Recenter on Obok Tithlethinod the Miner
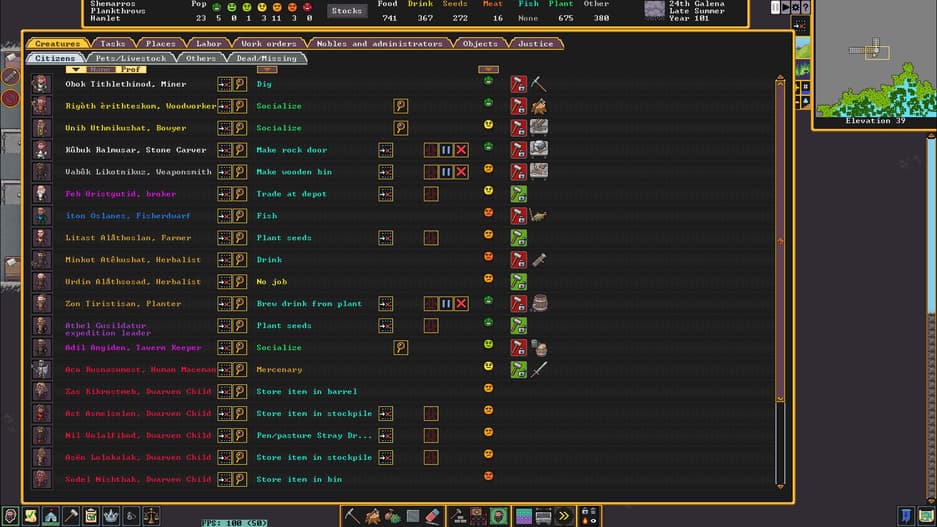 (x=224, y=84)
